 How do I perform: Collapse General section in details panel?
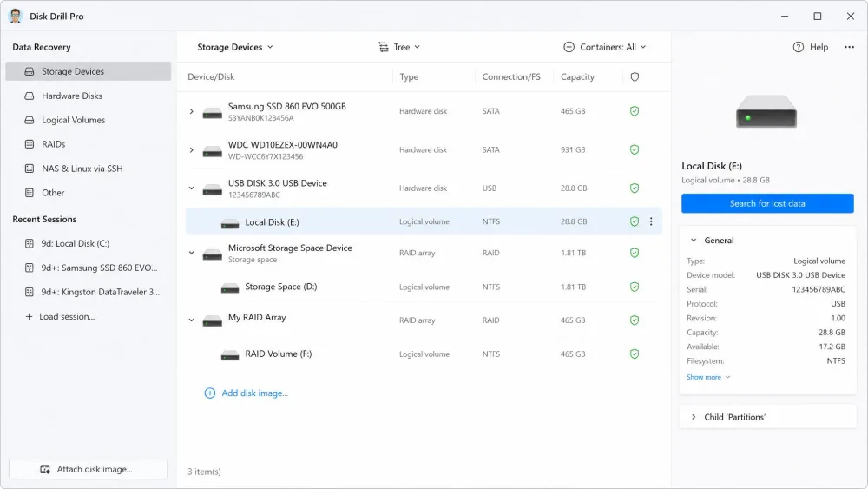(694, 241)
